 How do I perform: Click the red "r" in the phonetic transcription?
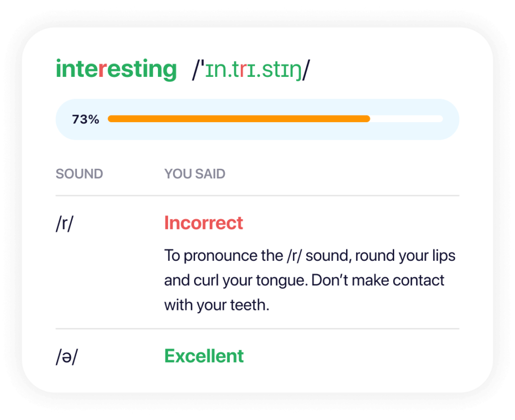242,70
